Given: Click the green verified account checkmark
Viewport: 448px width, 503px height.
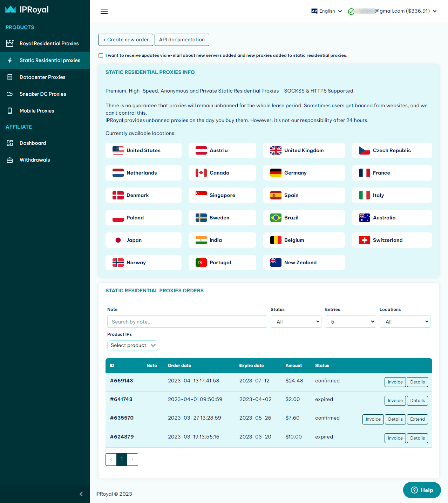Looking at the screenshot, I should coord(351,12).
